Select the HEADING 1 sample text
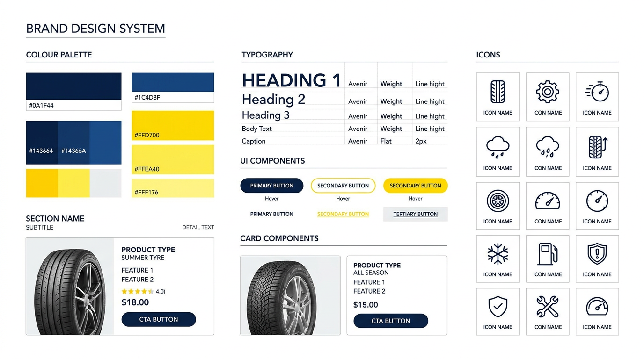644x359 pixels. (x=291, y=80)
